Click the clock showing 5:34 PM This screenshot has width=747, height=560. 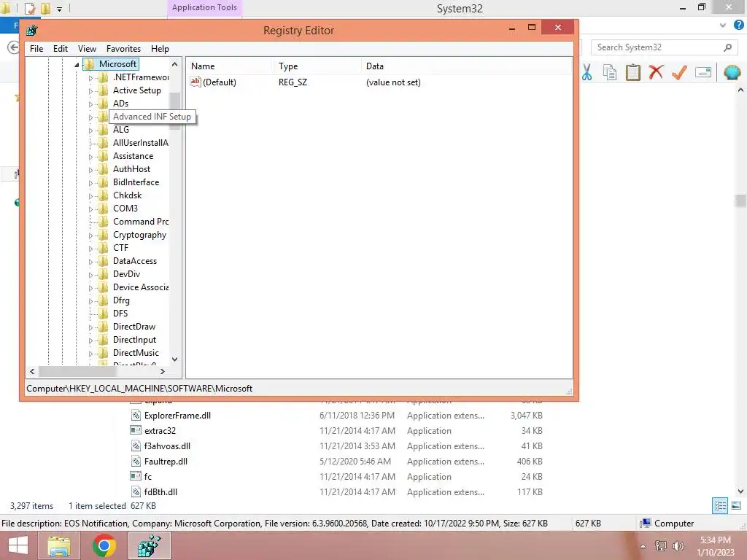[x=716, y=540]
